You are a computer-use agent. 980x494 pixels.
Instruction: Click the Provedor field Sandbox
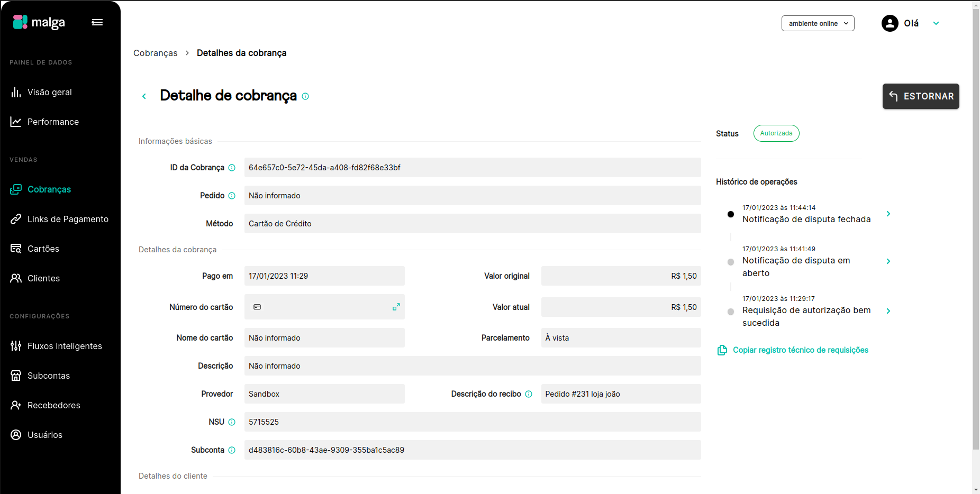click(324, 394)
